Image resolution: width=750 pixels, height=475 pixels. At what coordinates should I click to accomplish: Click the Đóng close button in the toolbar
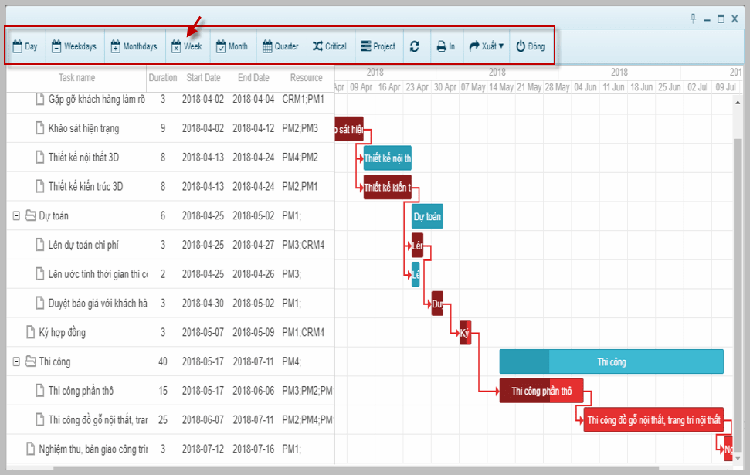tap(530, 46)
